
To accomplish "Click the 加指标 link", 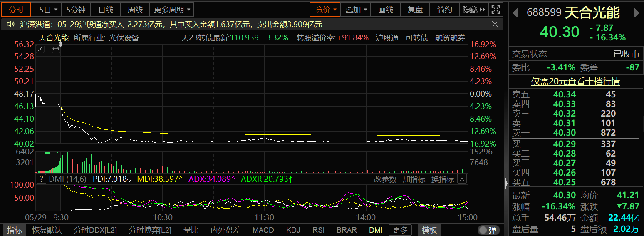I will [x=414, y=179].
